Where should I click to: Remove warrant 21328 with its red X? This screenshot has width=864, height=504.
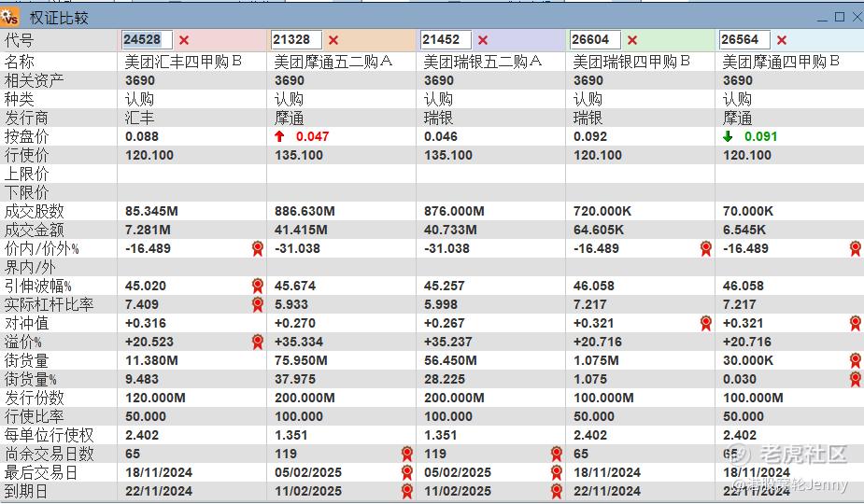(333, 40)
